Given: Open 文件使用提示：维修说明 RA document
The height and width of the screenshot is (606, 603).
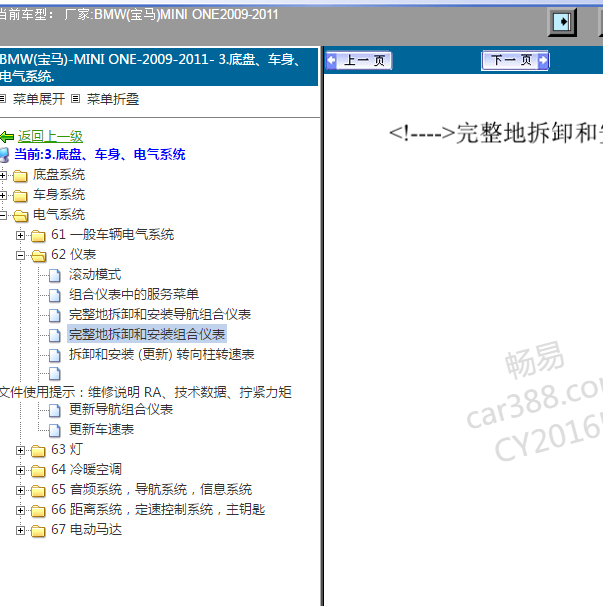Looking at the screenshot, I should 145,392.
